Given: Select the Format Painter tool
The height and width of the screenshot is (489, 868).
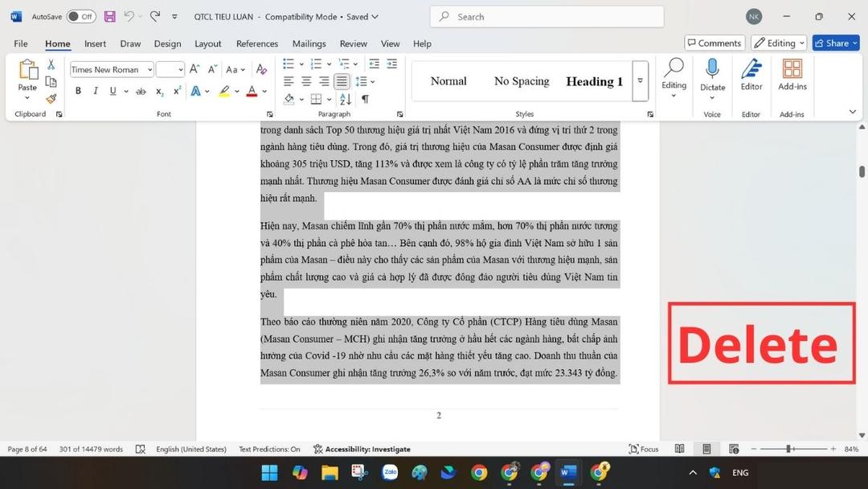Looking at the screenshot, I should [x=50, y=98].
